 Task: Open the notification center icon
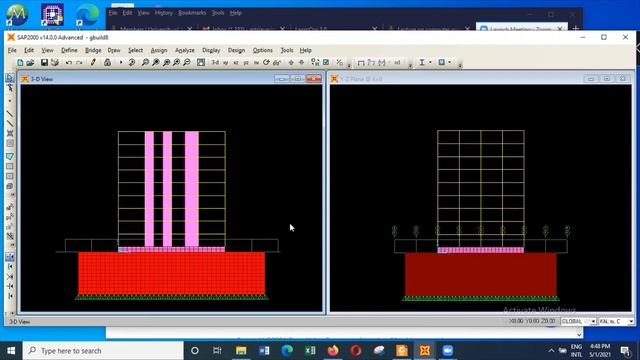625,351
